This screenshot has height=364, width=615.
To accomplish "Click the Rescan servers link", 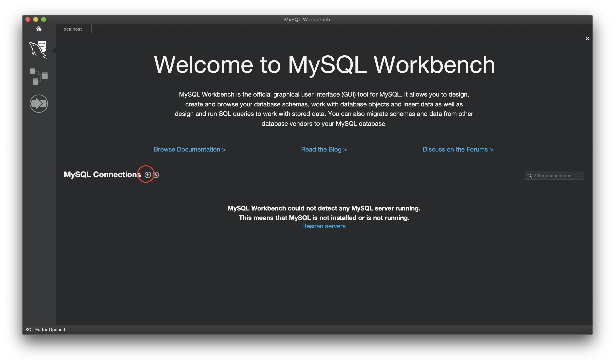I will tap(324, 226).
